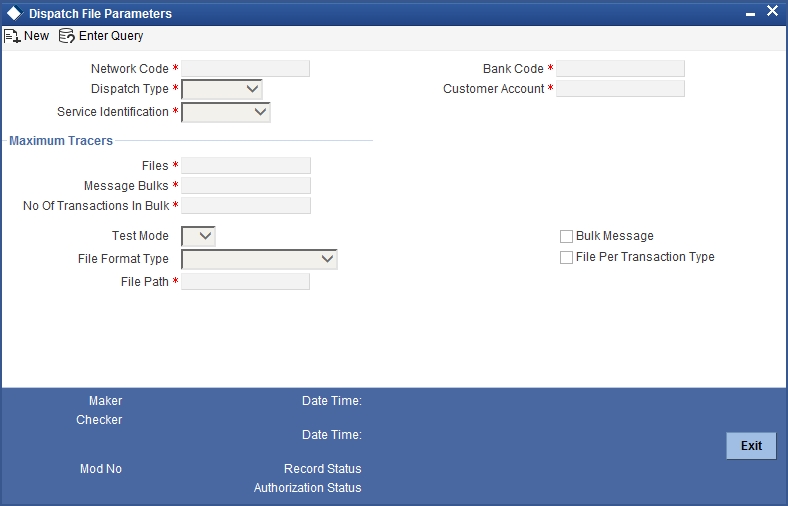Click the Files field under Maximum Tracers
This screenshot has width=788, height=506.
point(246,166)
